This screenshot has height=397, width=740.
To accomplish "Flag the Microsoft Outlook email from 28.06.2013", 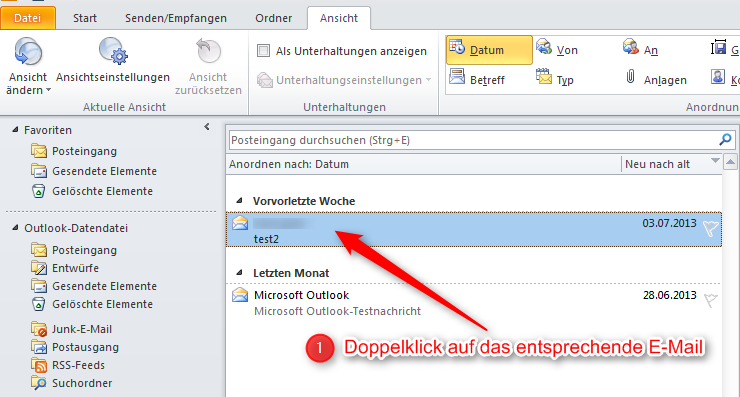I will (710, 300).
